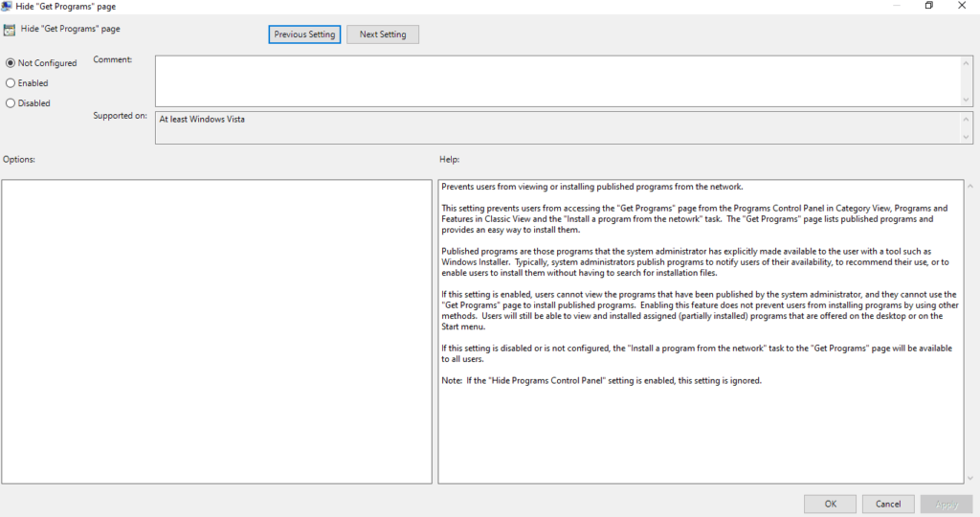Go to Previous Setting

coord(304,34)
